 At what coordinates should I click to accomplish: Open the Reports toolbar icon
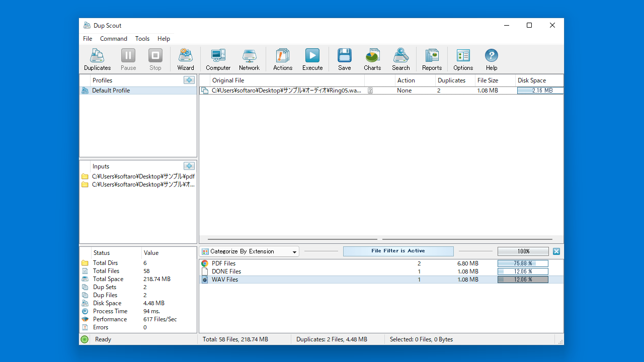432,60
